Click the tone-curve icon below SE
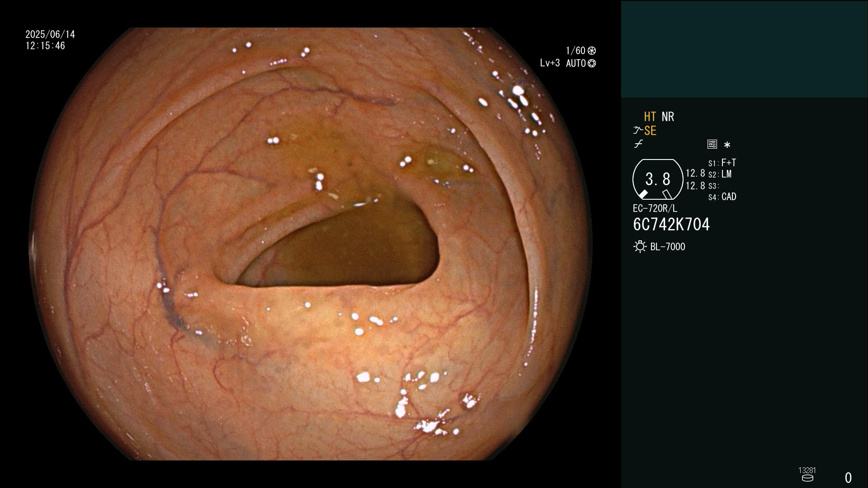868x488 pixels. [638, 144]
